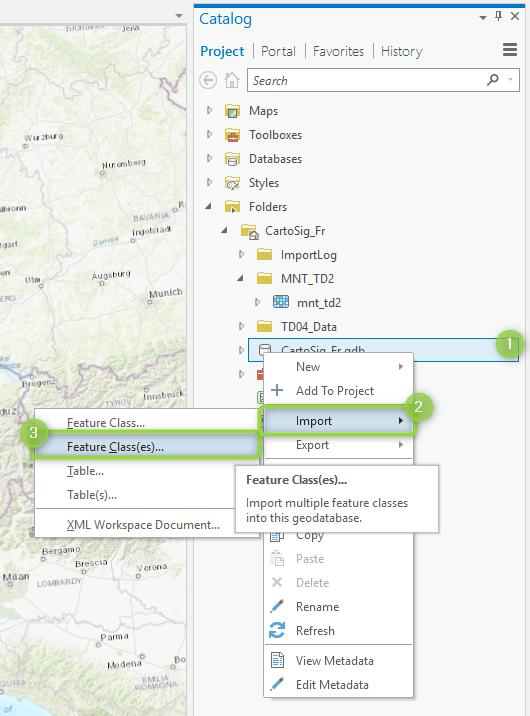
Task: Select the mnt_td2 raster icon
Action: click(281, 302)
